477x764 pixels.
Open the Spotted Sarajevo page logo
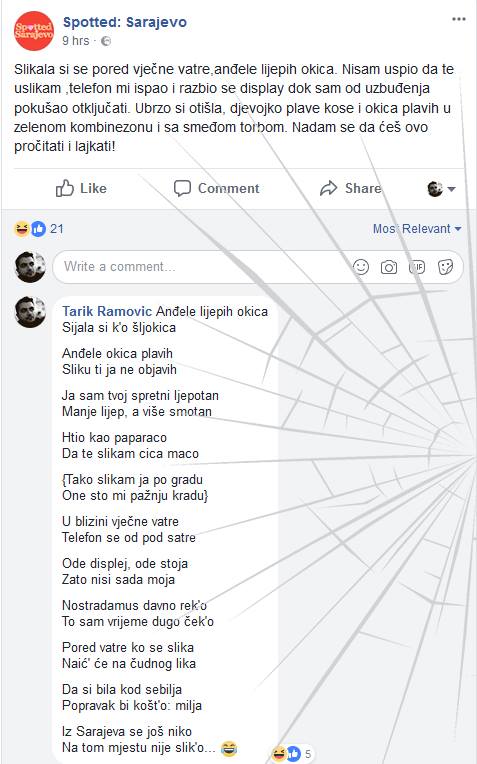pos(34,31)
